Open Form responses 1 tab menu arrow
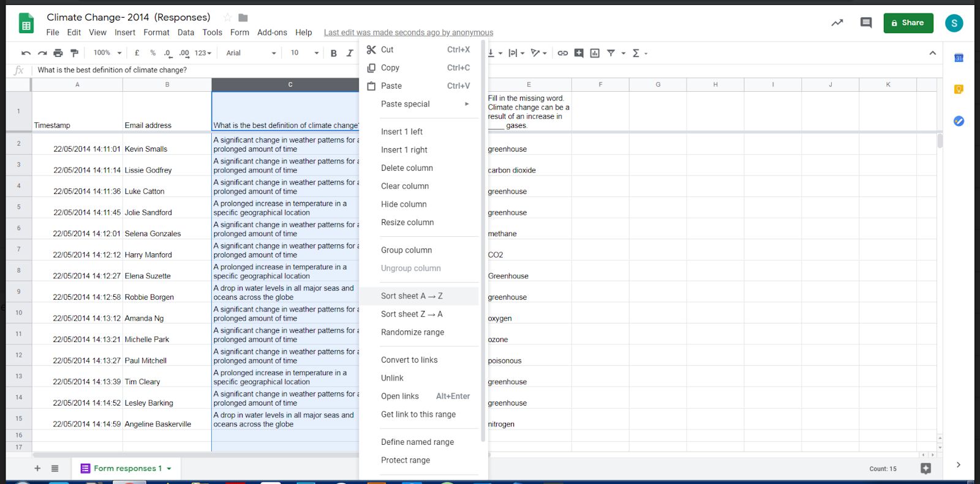Viewport: 980px width, 484px height. click(169, 469)
